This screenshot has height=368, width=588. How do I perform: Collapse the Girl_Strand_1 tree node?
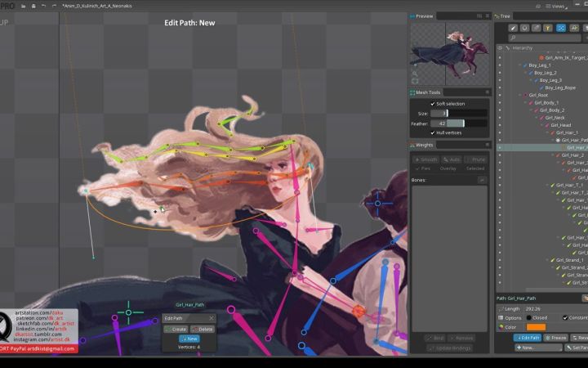click(547, 260)
